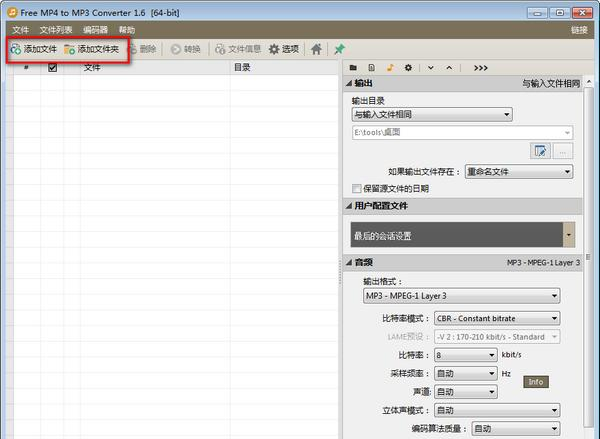
Task: Open the 文件列表 (File list) menu
Action: (x=56, y=30)
